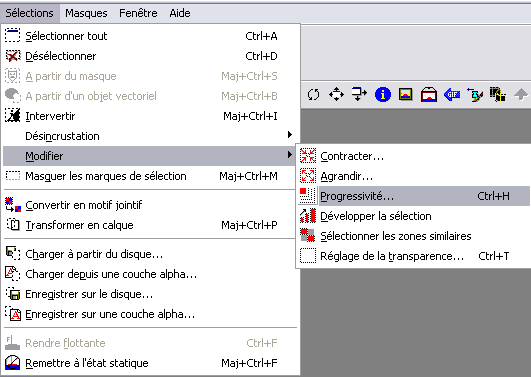Click the A partir du masque icon
This screenshot has height=377, width=531.
[x=13, y=76]
